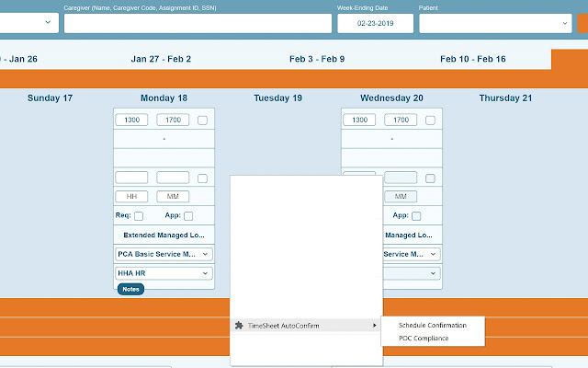Select Schedule Confirmation in the submenu
This screenshot has width=588, height=368.
coord(433,325)
